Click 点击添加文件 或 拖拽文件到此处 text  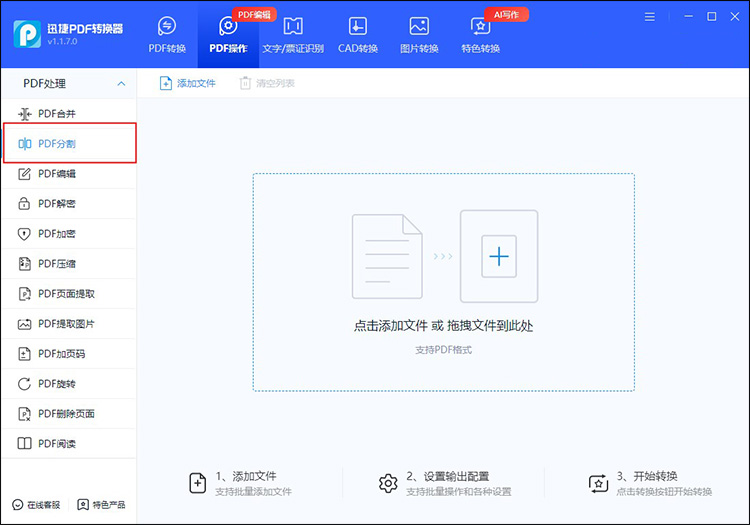point(443,326)
